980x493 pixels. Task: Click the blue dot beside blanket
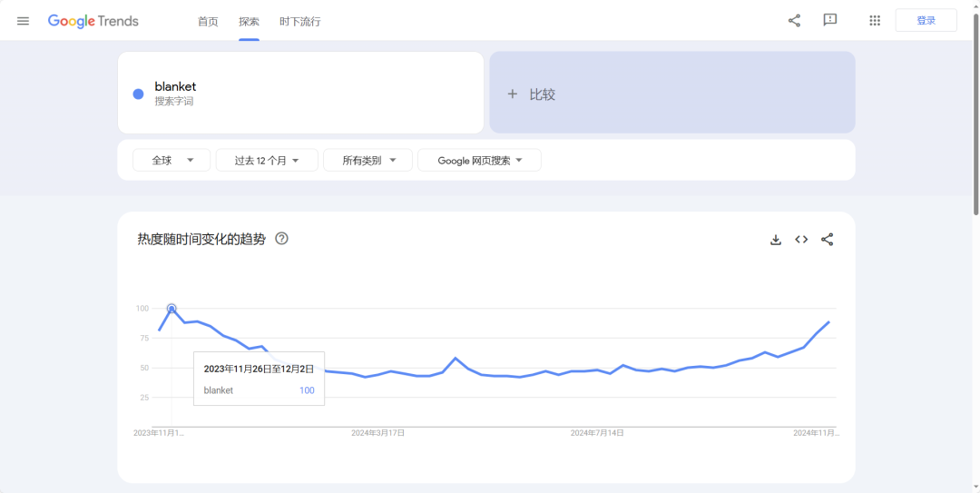coord(138,94)
